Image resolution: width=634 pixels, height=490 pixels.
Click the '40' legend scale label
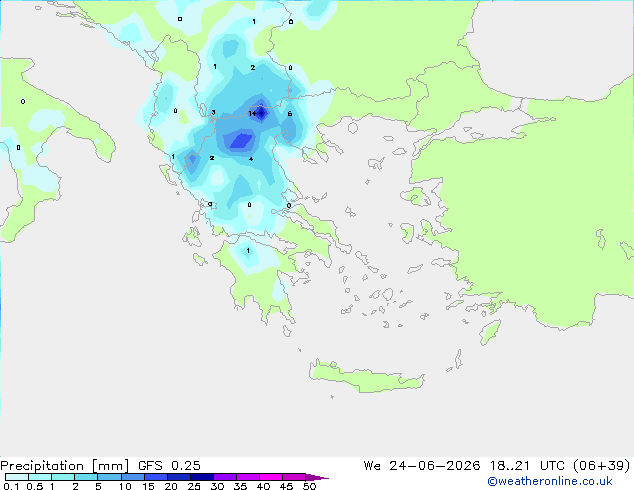click(x=263, y=486)
